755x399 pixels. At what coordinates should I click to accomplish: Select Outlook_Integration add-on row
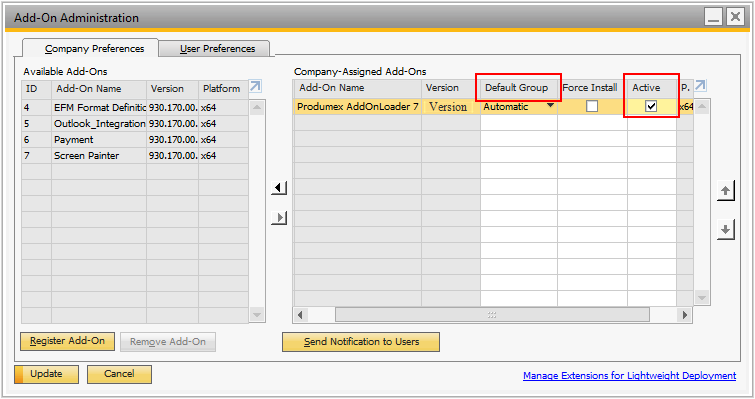(135, 124)
